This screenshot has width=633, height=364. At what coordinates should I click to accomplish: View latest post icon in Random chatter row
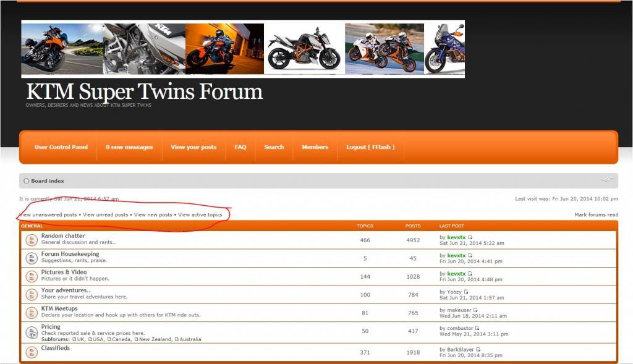[x=470, y=237]
